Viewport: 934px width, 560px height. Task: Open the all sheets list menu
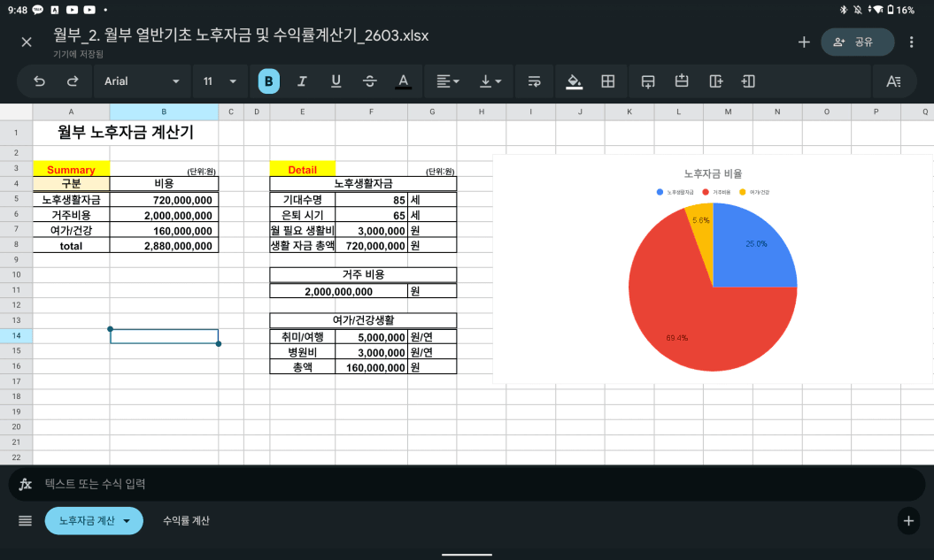tap(25, 521)
